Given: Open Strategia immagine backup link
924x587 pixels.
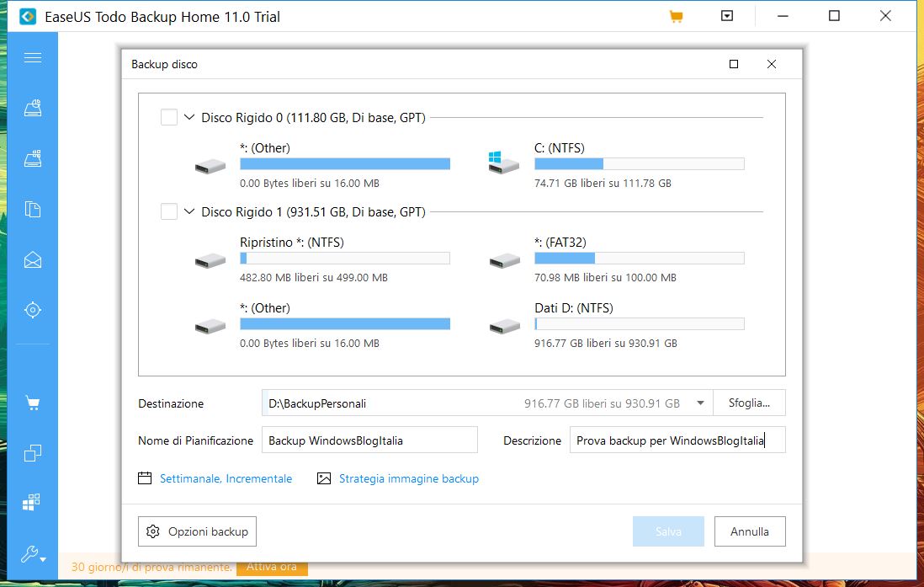Looking at the screenshot, I should (x=409, y=478).
